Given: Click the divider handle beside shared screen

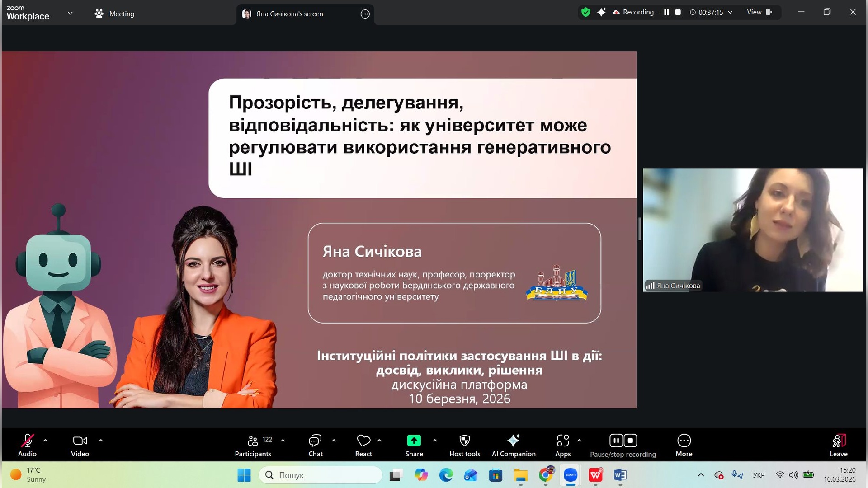Looking at the screenshot, I should pyautogui.click(x=639, y=229).
